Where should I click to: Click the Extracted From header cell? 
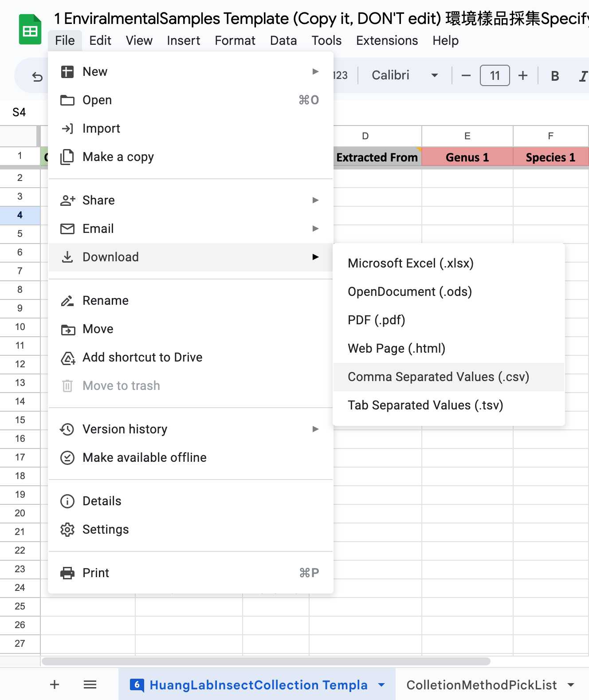click(x=377, y=157)
